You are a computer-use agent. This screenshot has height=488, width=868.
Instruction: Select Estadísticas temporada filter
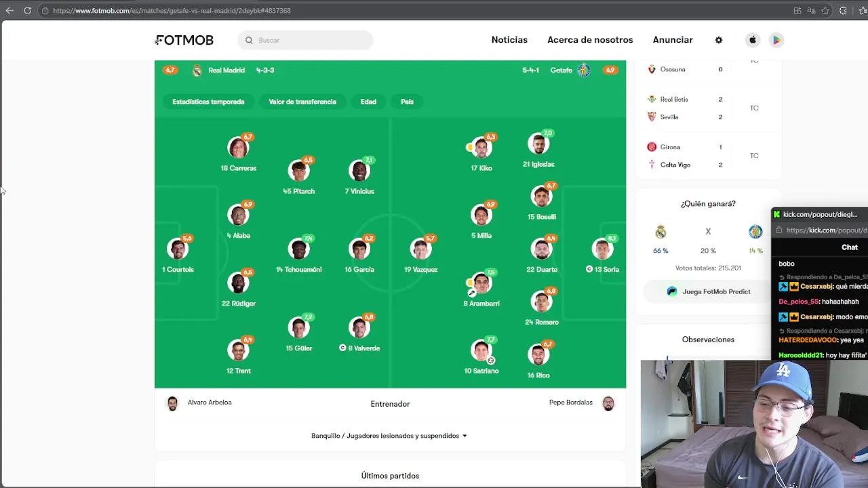click(208, 102)
